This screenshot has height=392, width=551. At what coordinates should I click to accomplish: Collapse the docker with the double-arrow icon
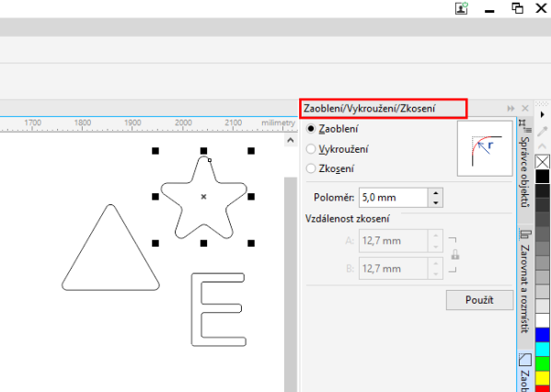[x=511, y=109]
